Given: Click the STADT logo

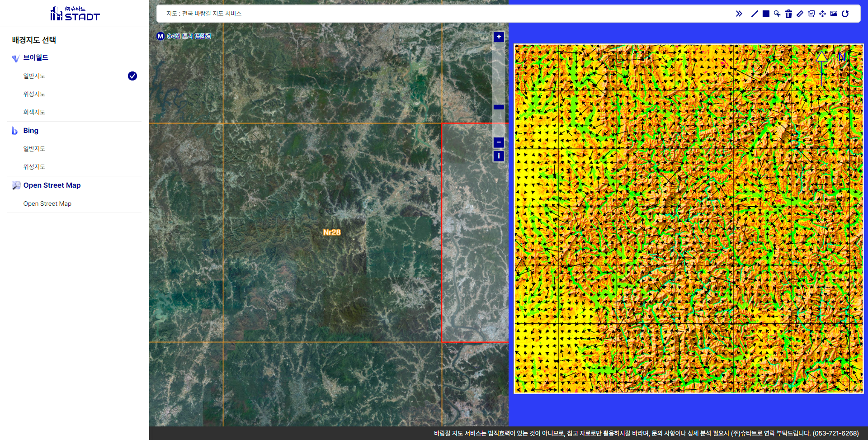Looking at the screenshot, I should [75, 14].
